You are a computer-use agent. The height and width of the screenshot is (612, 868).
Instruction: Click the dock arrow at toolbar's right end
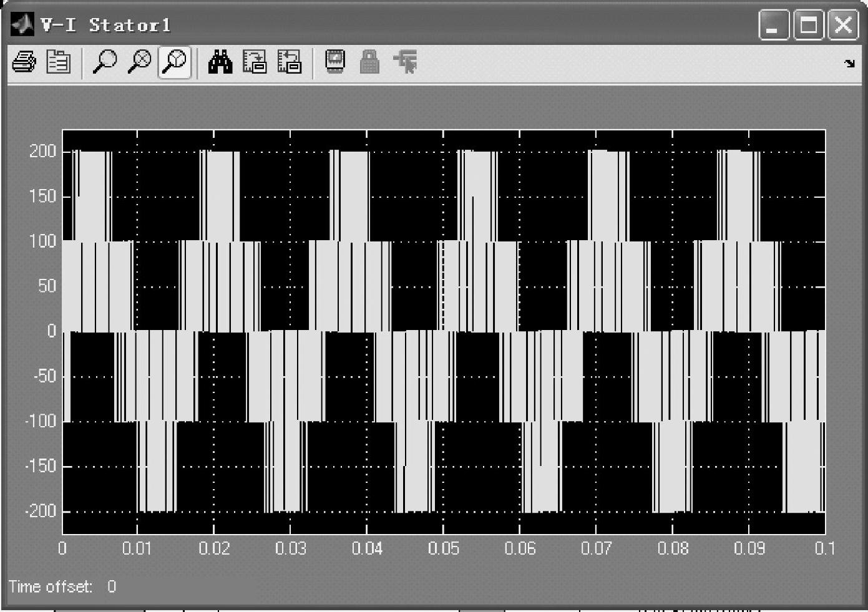coord(849,63)
